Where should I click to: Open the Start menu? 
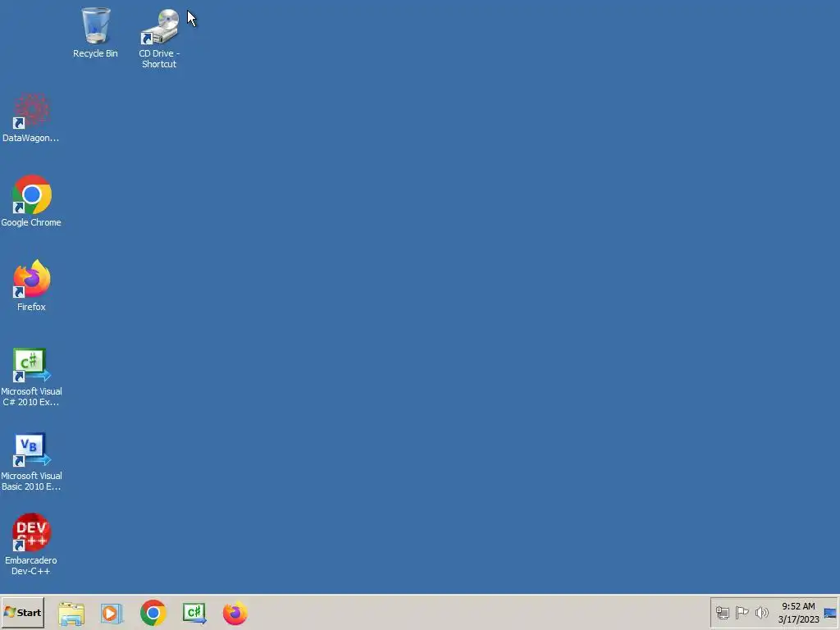point(22,612)
